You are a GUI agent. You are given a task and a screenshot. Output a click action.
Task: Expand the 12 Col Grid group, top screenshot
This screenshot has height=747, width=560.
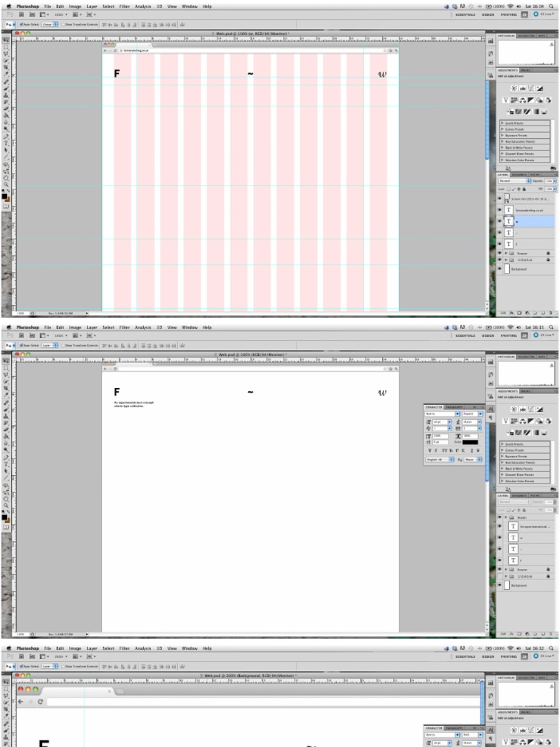(506, 260)
